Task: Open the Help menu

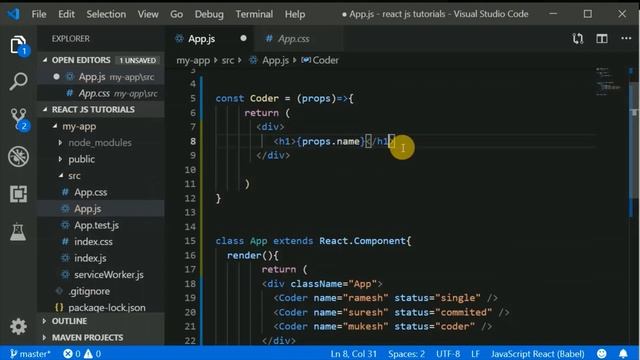Action: coord(295,14)
